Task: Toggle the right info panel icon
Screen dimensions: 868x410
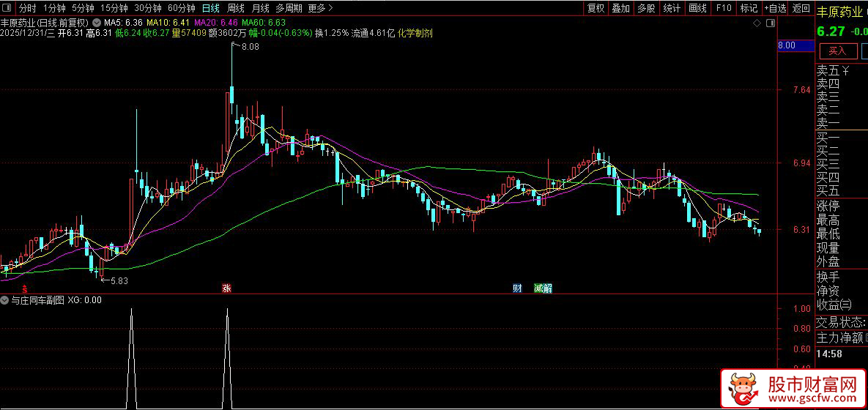Action: tap(770, 23)
